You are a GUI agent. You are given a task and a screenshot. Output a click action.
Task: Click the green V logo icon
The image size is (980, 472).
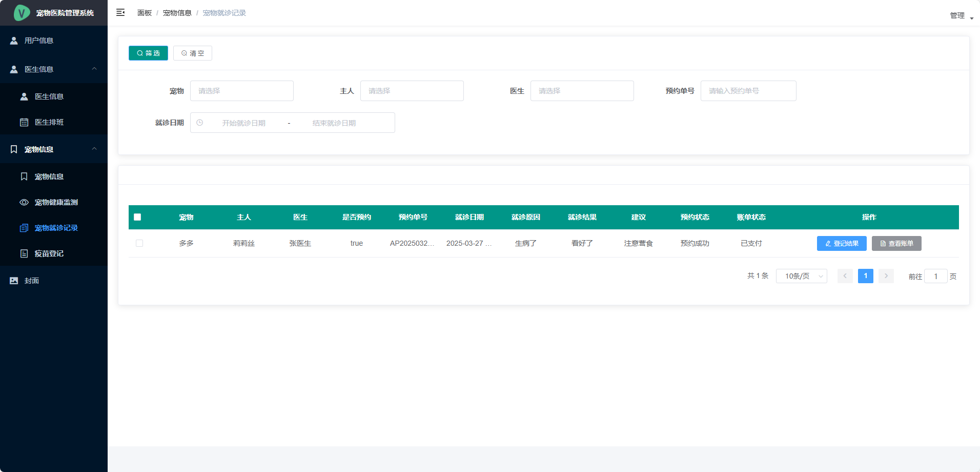[22, 13]
